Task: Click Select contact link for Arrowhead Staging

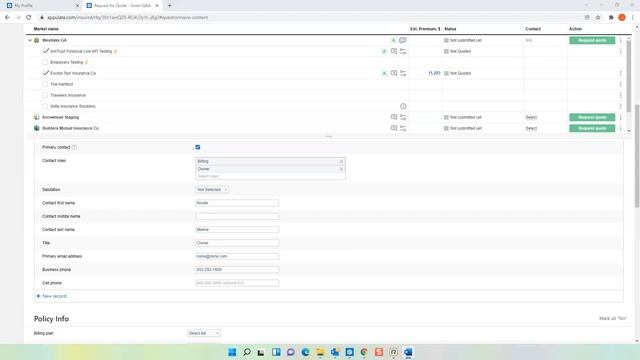Action: click(531, 117)
